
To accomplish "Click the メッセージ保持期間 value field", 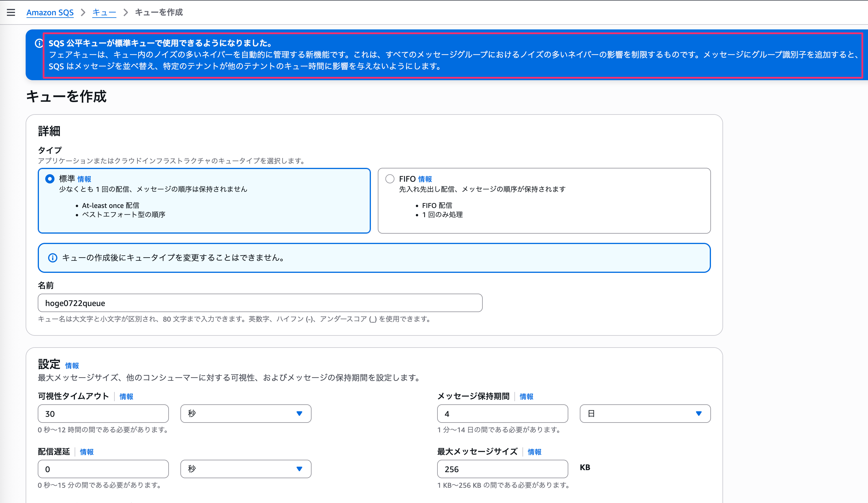I will point(503,413).
